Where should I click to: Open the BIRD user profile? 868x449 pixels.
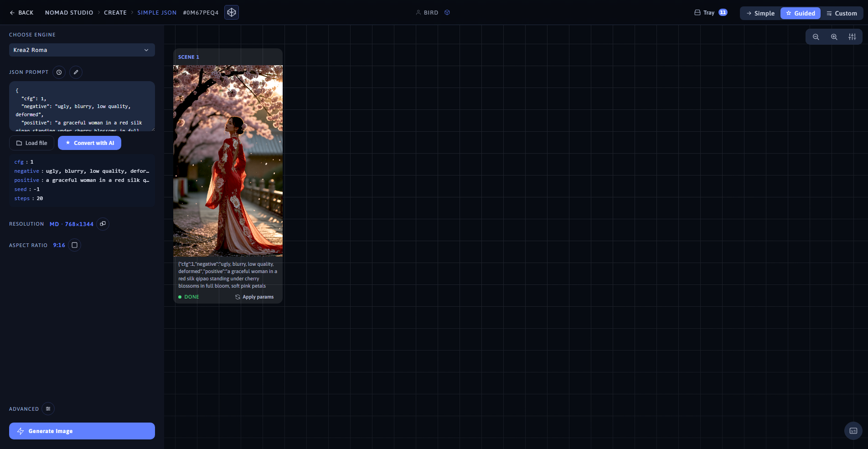click(427, 13)
